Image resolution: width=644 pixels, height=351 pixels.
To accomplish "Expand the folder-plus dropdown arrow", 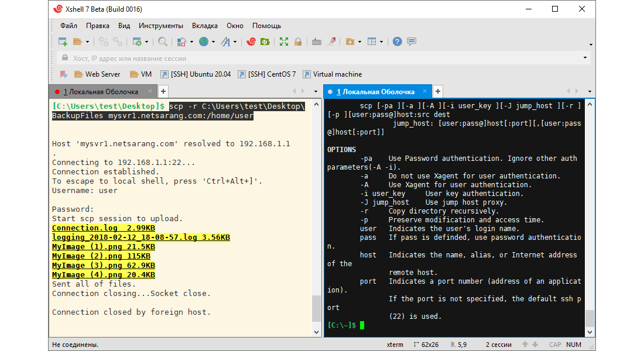I will [x=360, y=42].
